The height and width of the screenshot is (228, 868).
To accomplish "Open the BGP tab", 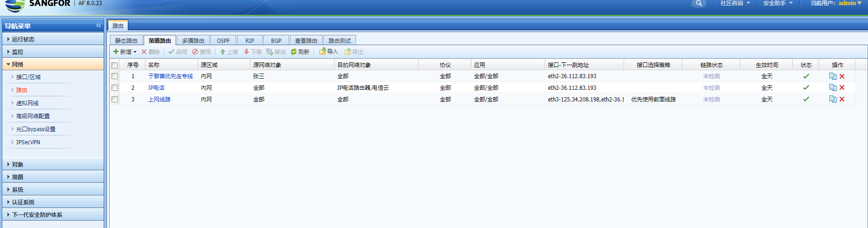I will point(276,40).
